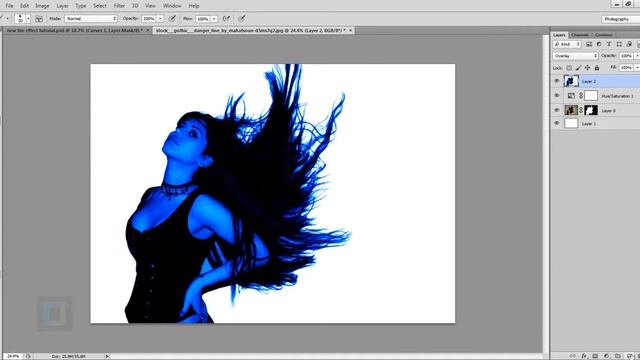Open the Window menu
The height and width of the screenshot is (360, 640).
click(172, 6)
